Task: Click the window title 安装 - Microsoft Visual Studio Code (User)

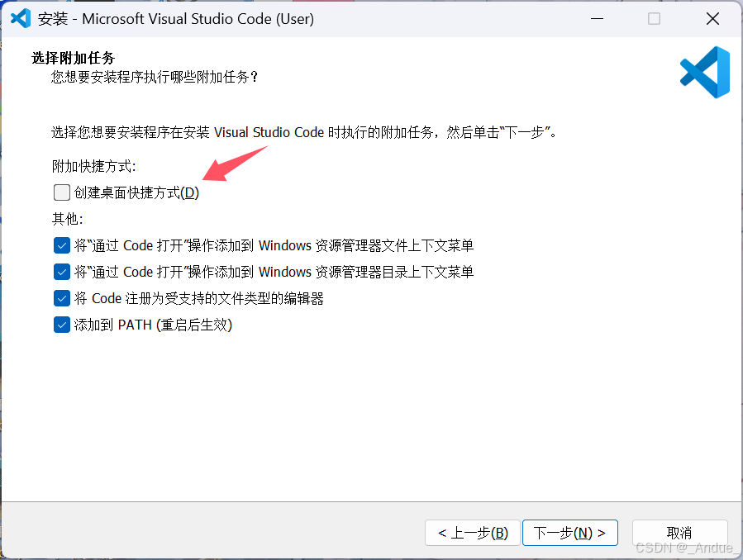Action: coord(176,19)
